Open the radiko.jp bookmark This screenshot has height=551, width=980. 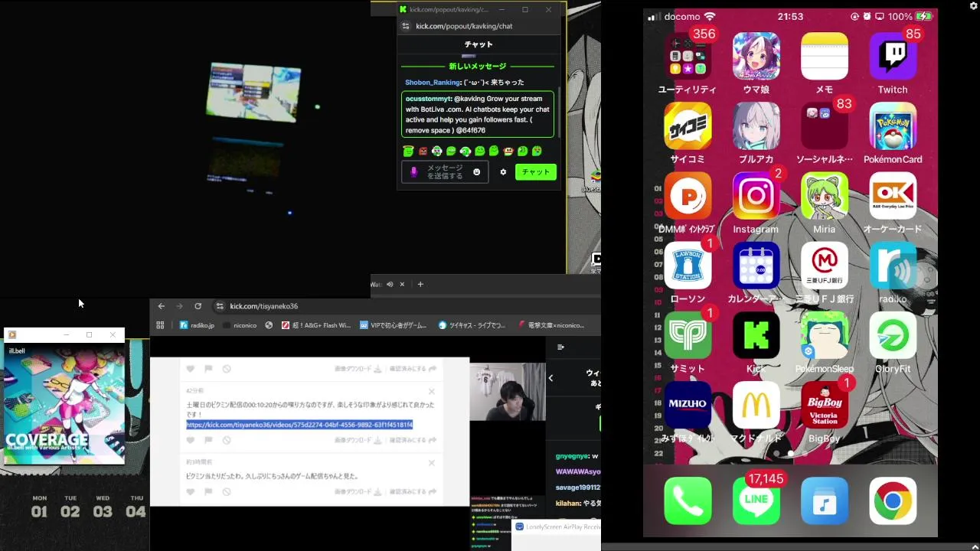click(x=197, y=325)
